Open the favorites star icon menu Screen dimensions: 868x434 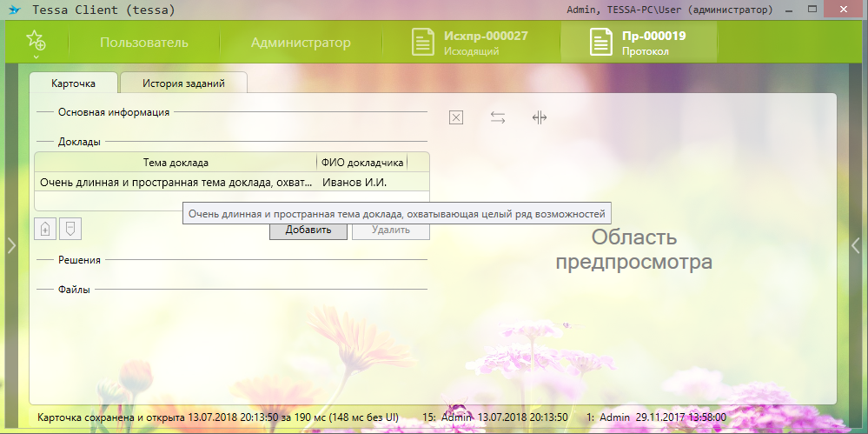pyautogui.click(x=36, y=40)
